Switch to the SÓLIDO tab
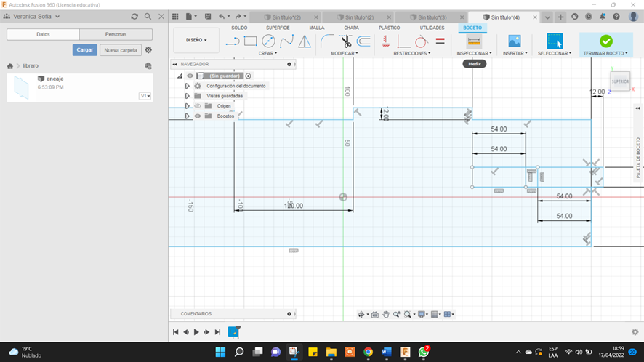 [239, 28]
